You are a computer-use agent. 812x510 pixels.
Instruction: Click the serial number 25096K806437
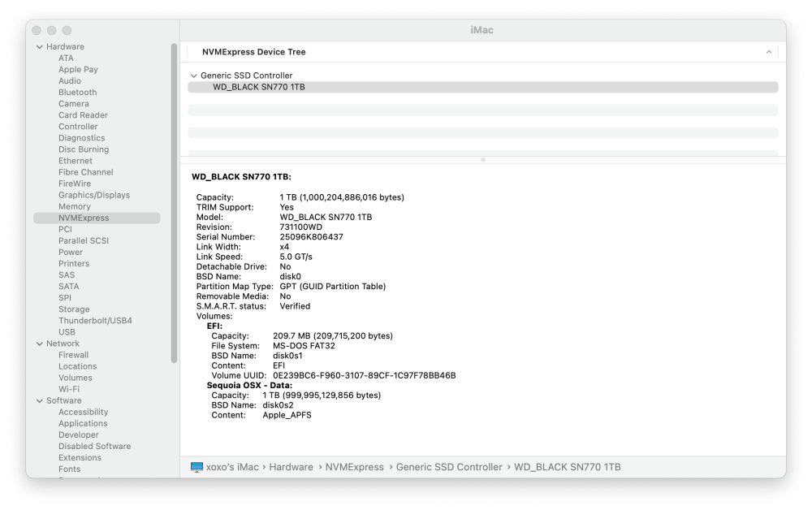point(311,237)
